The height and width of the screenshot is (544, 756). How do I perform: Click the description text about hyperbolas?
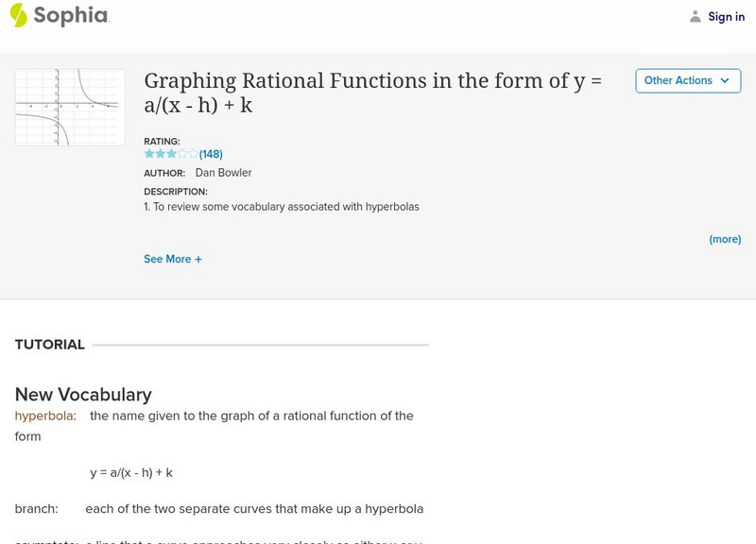[x=282, y=206]
